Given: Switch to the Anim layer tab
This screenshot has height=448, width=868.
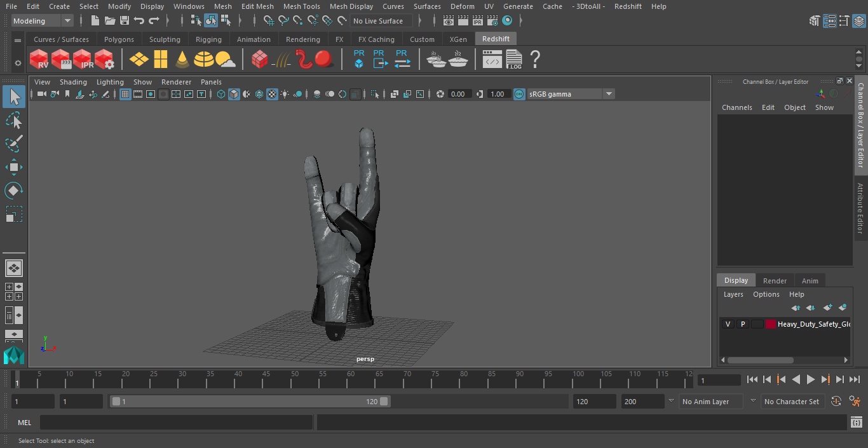Looking at the screenshot, I should [x=810, y=280].
